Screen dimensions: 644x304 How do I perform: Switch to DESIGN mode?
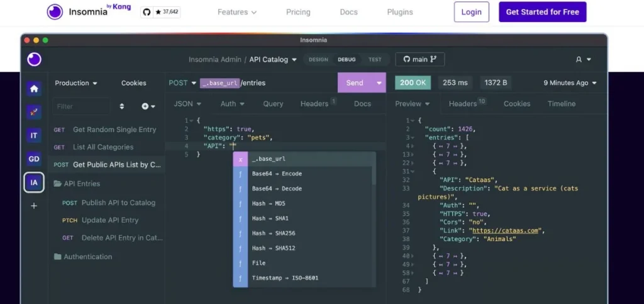tap(318, 60)
